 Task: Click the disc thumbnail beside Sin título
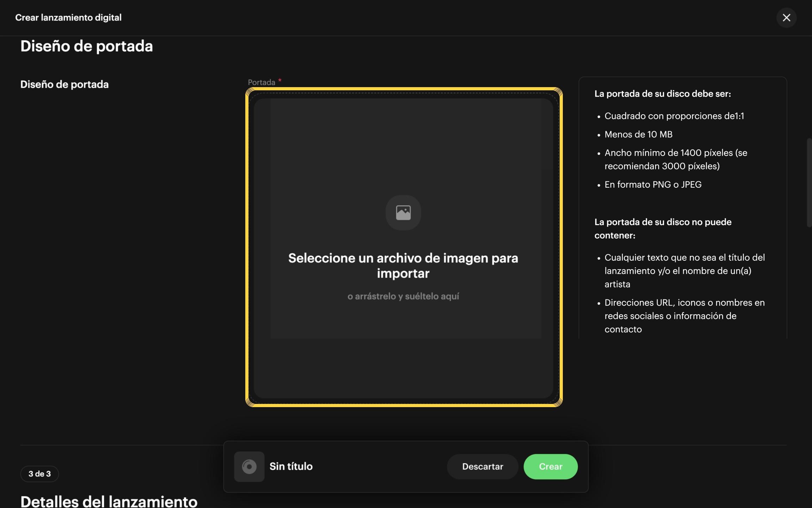[249, 466]
